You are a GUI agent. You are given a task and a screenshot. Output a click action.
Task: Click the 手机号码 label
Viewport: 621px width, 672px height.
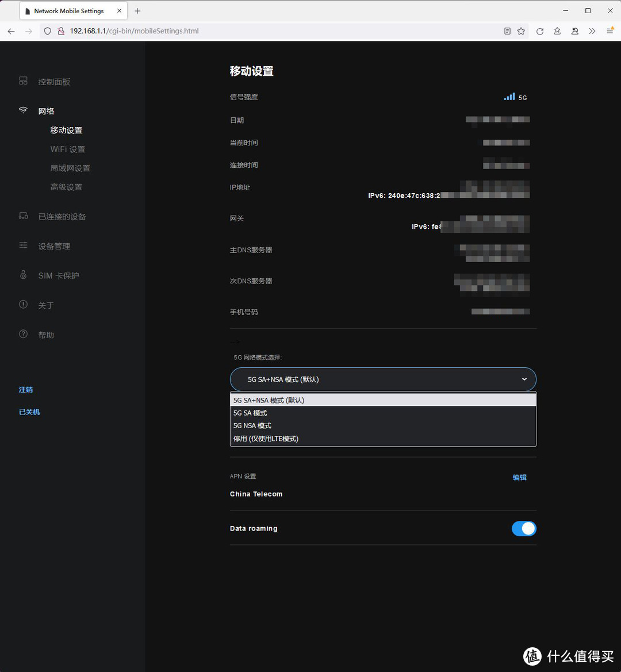pos(244,312)
